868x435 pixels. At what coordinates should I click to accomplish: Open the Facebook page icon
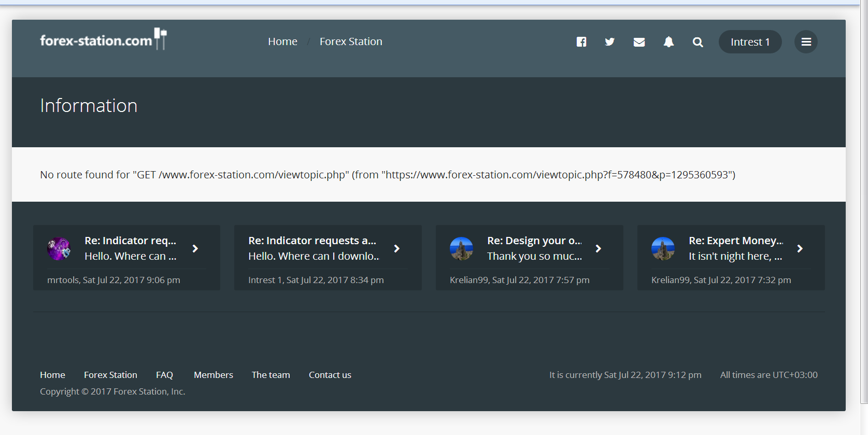[581, 42]
